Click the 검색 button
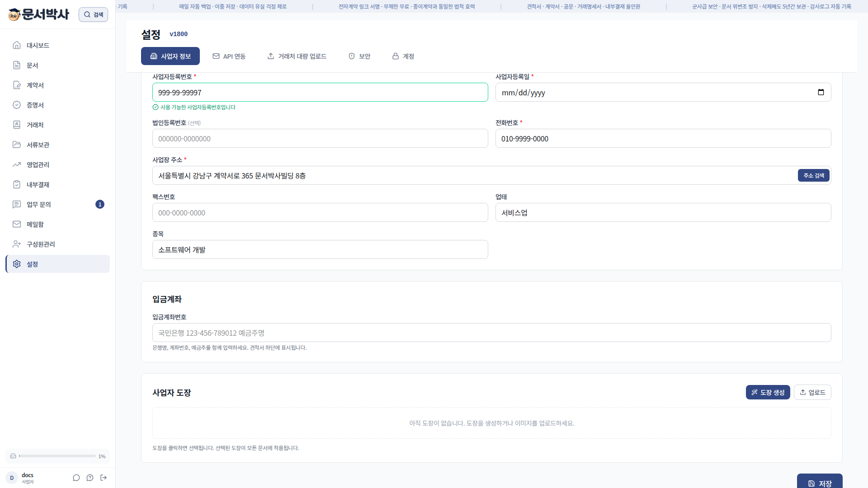This screenshot has height=488, width=868. tap(93, 14)
